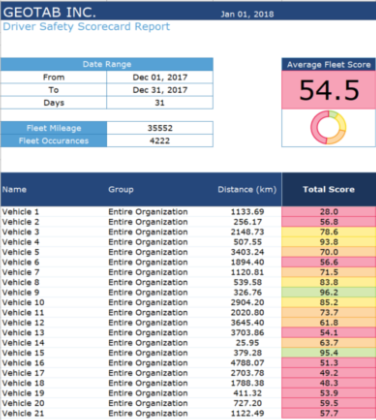Select Vehicle 1 red score 28.0

329,212
